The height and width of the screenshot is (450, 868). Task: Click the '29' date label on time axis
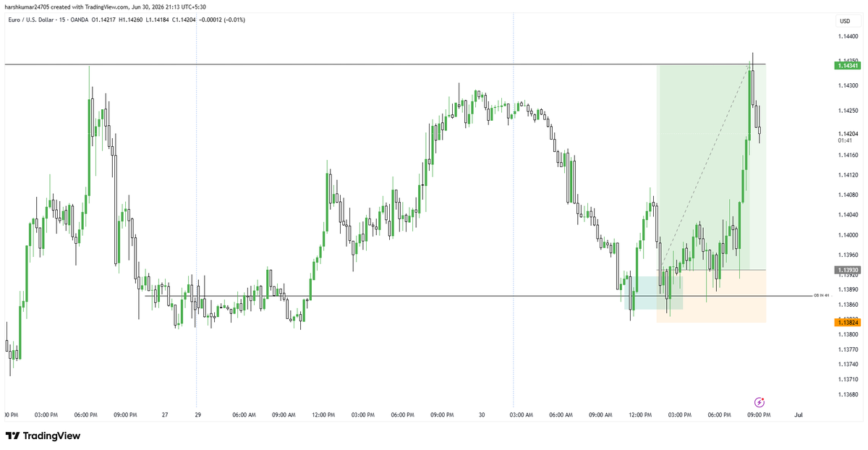point(197,415)
